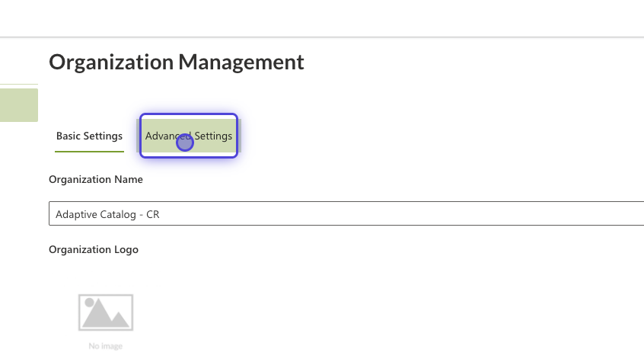Click the word 'Organization' in page title
Image resolution: width=644 pixels, height=359 pixels.
coord(111,62)
